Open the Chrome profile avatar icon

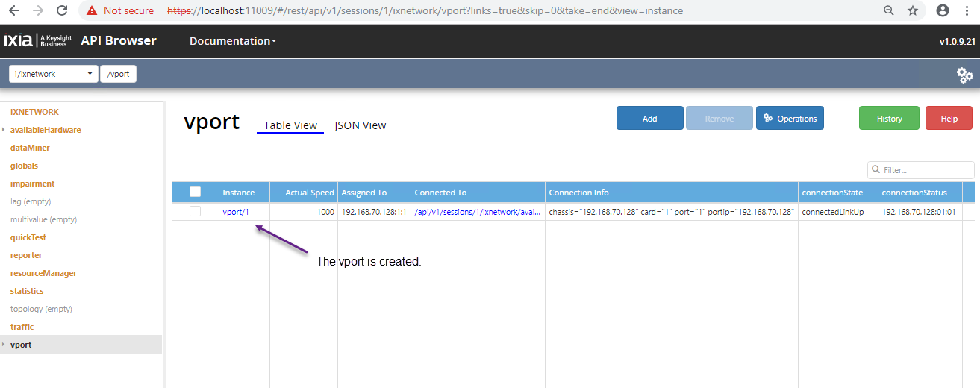943,11
